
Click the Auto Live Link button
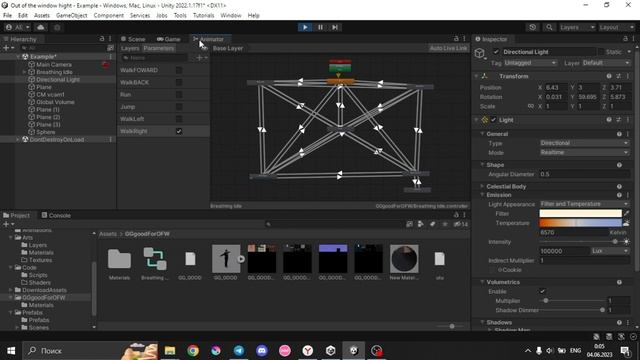click(x=448, y=48)
